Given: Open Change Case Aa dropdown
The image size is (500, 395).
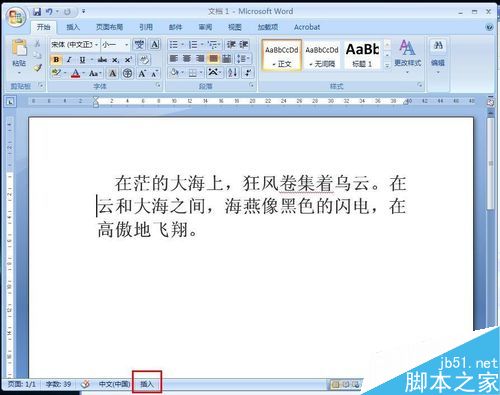Looking at the screenshot, I should click(95, 73).
